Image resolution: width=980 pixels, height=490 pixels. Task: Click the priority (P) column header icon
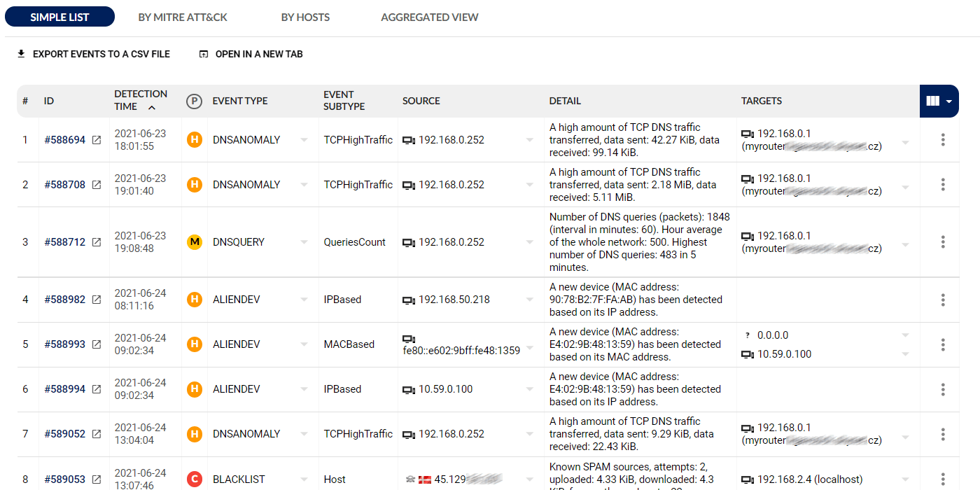pyautogui.click(x=194, y=101)
